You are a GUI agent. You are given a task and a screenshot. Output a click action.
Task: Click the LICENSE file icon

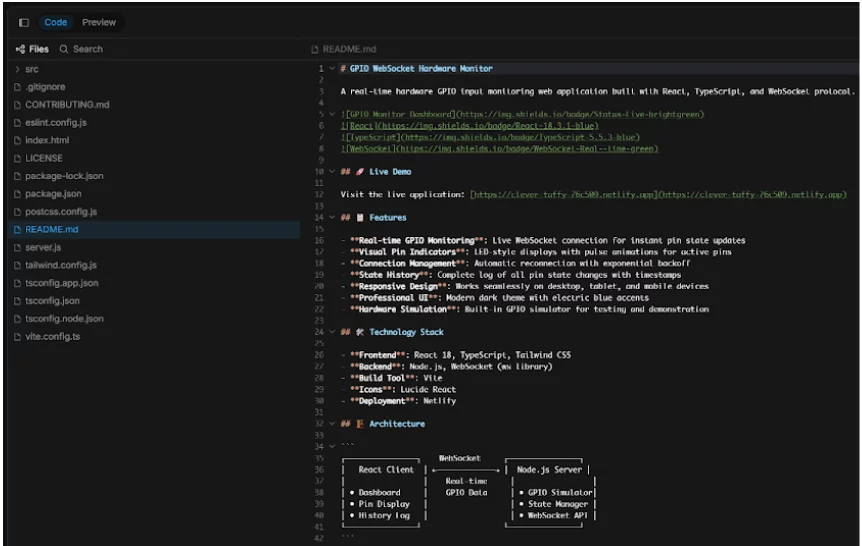17,158
